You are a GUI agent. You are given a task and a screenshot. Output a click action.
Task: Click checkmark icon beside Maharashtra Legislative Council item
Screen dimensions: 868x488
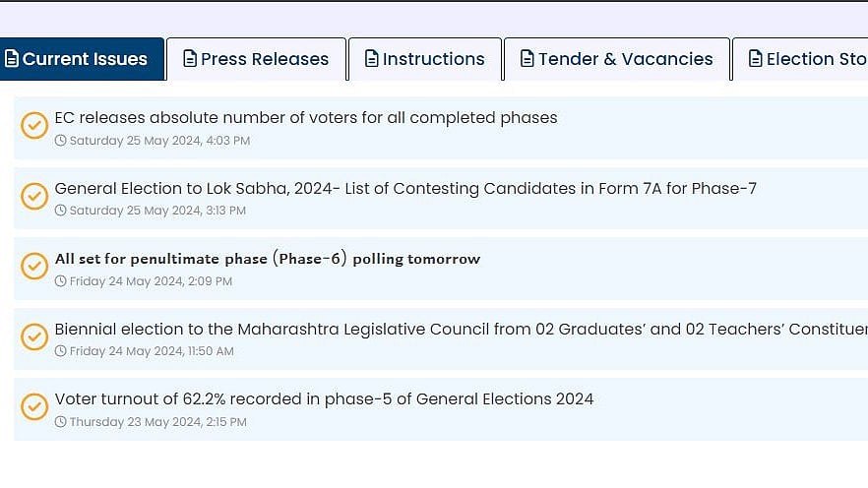(x=34, y=336)
